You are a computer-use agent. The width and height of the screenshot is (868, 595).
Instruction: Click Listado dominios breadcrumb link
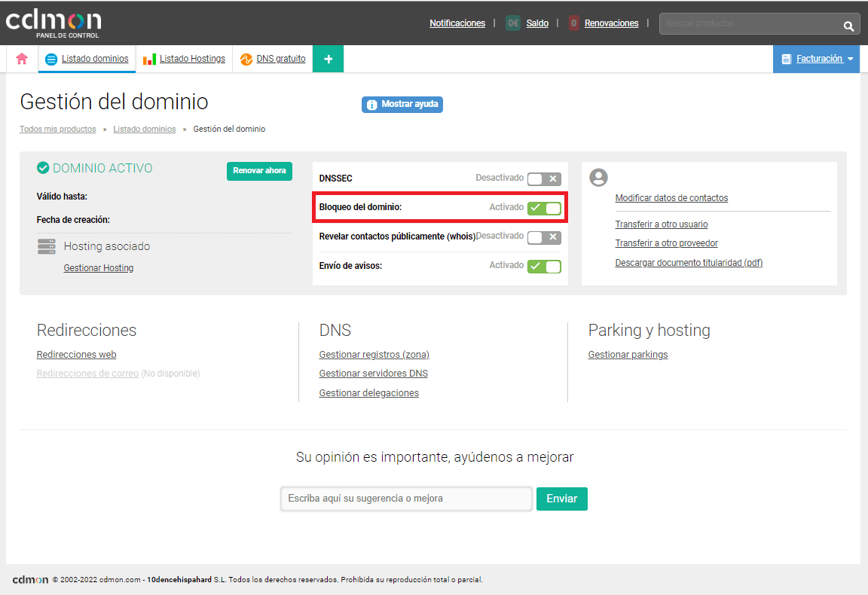tap(145, 129)
